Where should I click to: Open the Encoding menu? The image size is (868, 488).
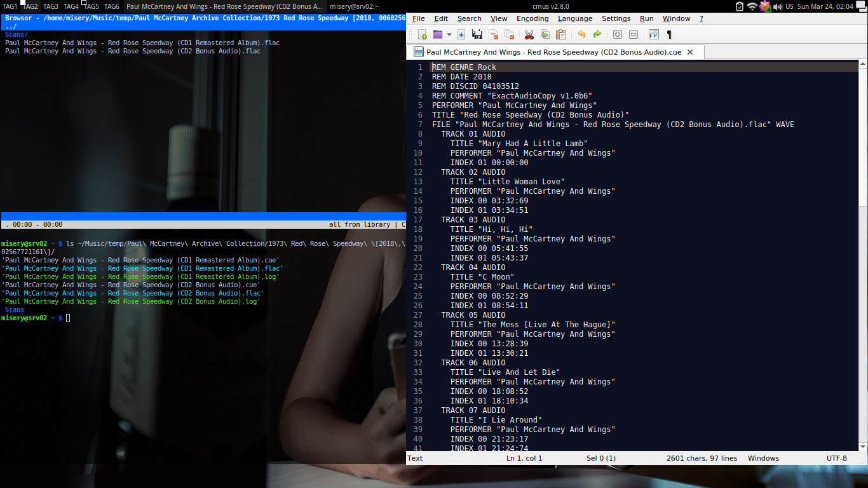[x=532, y=18]
